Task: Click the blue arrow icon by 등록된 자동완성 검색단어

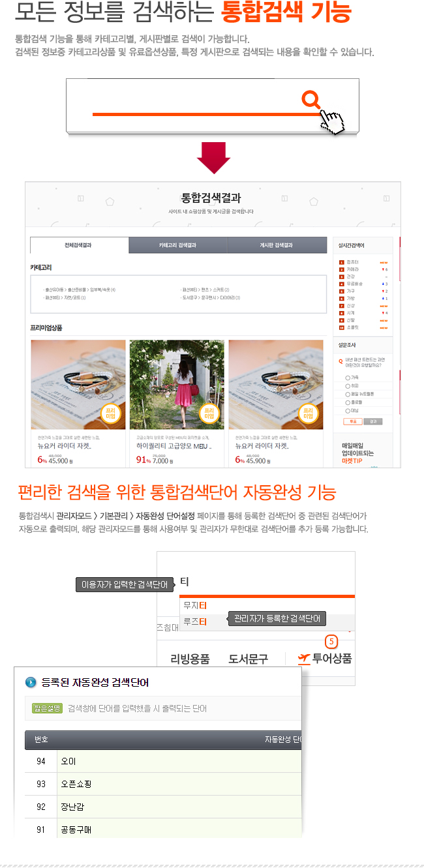Action: (31, 683)
